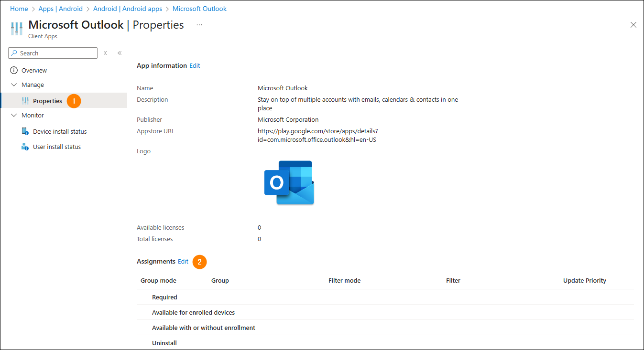Go to Home breadcrumb
Viewport: 644px width, 350px height.
click(19, 9)
